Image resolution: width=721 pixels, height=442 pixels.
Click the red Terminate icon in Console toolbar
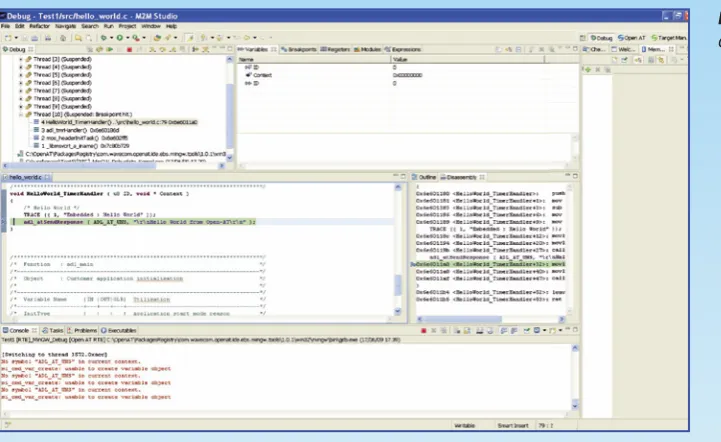(x=423, y=331)
